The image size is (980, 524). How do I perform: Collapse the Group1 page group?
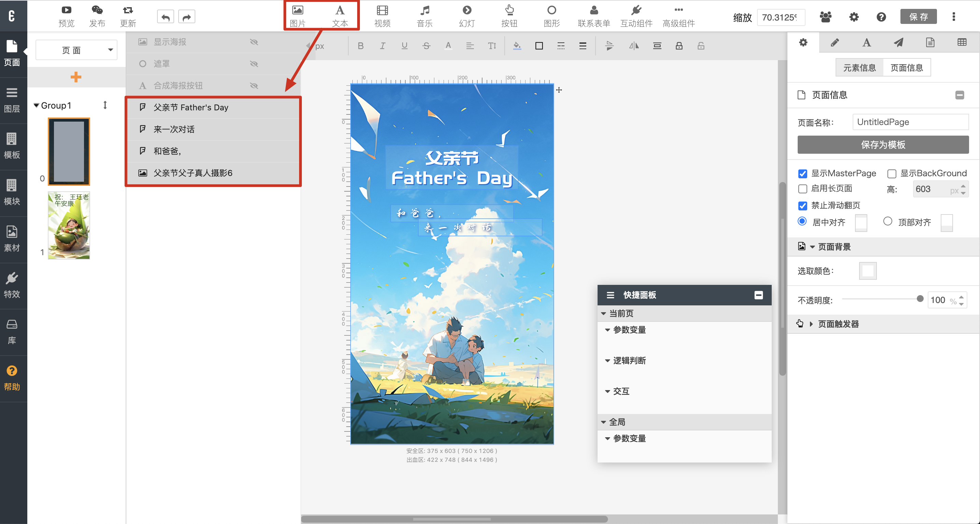[x=37, y=106]
